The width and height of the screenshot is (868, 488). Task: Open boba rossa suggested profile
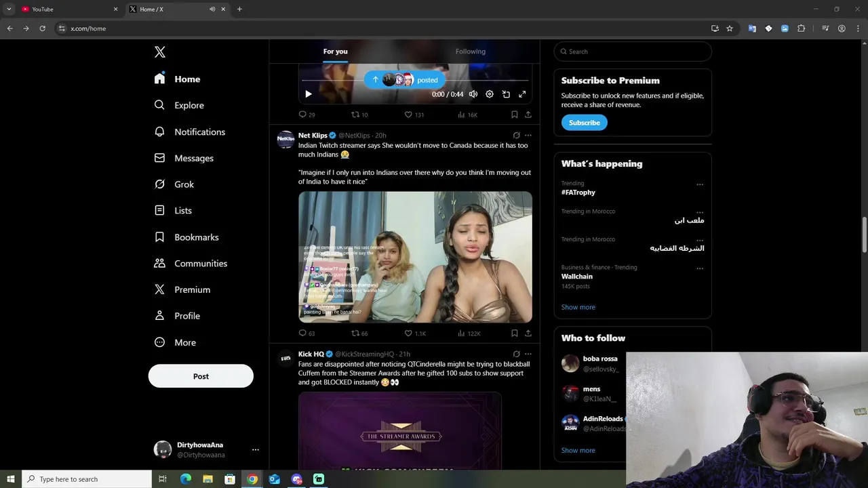click(600, 359)
